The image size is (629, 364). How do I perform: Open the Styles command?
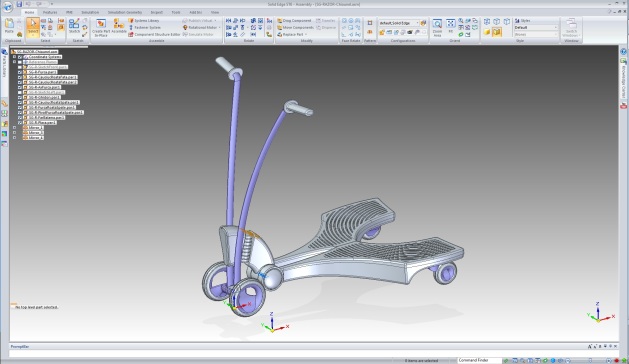(523, 20)
